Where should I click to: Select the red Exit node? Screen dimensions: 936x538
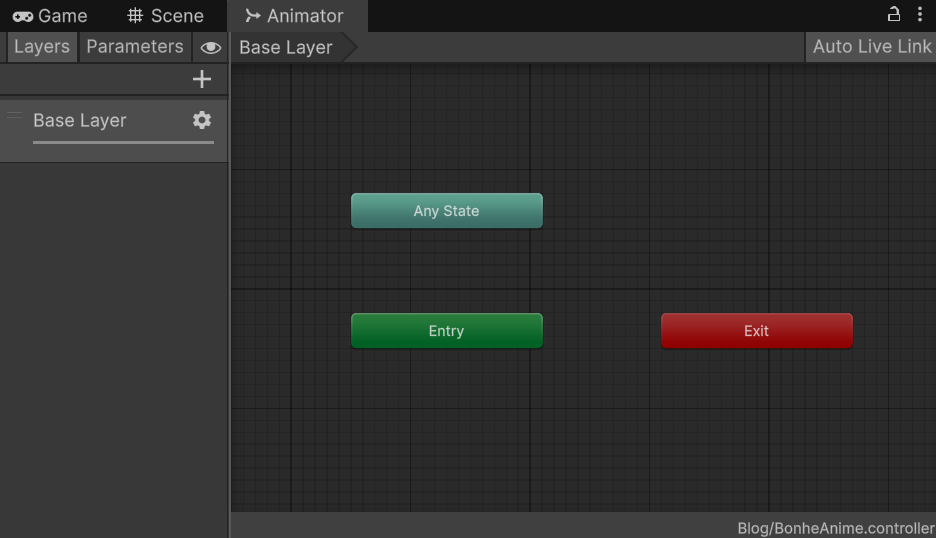[x=756, y=331]
